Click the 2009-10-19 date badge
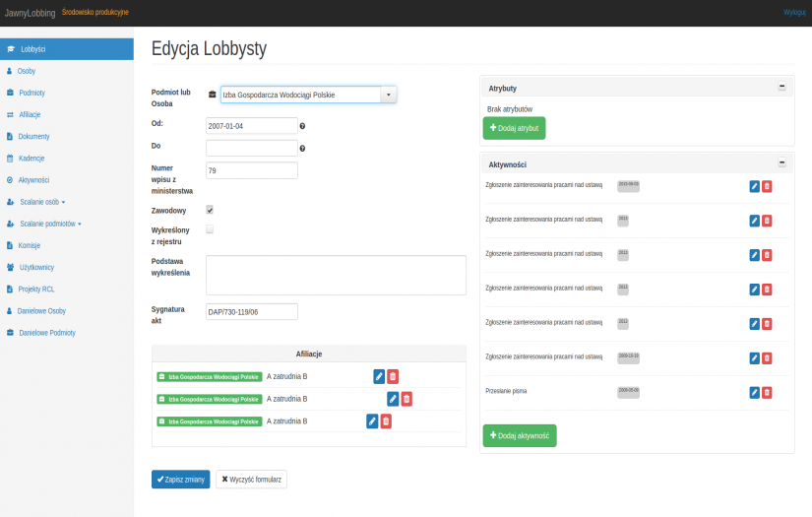Viewport: 812px width, 517px height. (x=628, y=357)
